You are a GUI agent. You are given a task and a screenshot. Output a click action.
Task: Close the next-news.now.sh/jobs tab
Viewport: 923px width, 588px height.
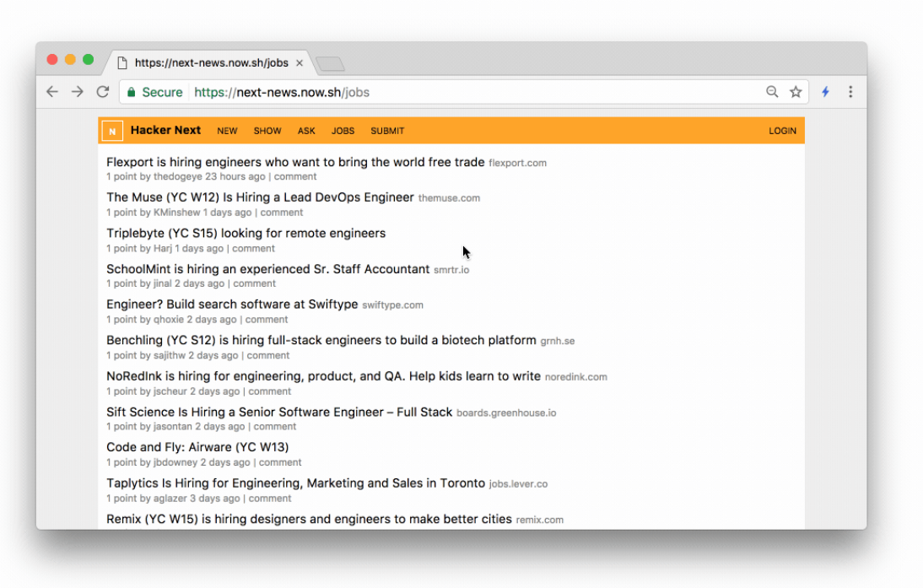click(299, 63)
